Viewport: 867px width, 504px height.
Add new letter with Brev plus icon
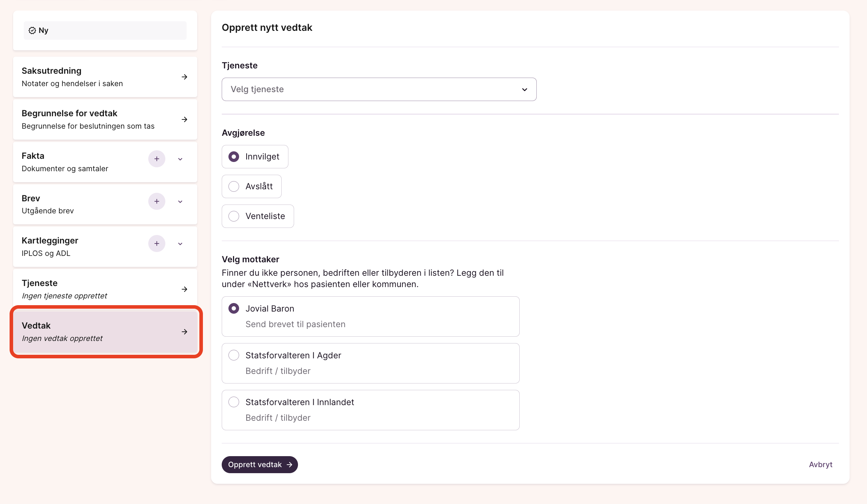[x=156, y=201]
